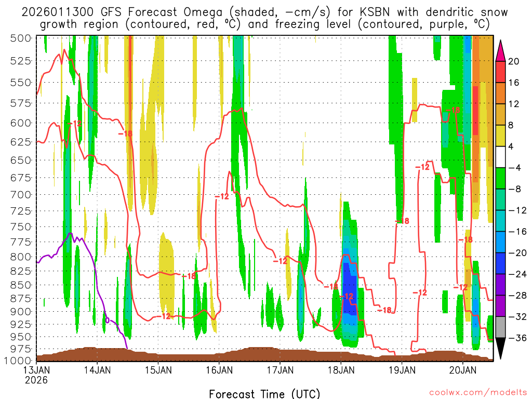Click the 1000 pressure level label

pos(18,361)
